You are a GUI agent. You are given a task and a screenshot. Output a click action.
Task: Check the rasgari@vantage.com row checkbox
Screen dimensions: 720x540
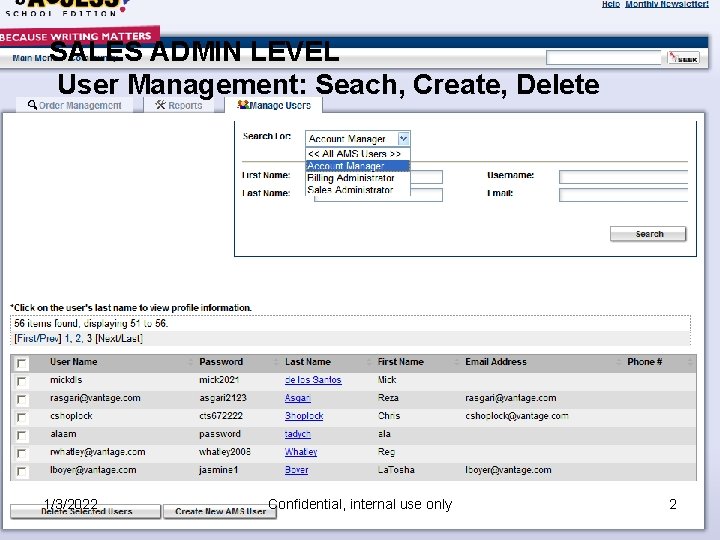21,399
